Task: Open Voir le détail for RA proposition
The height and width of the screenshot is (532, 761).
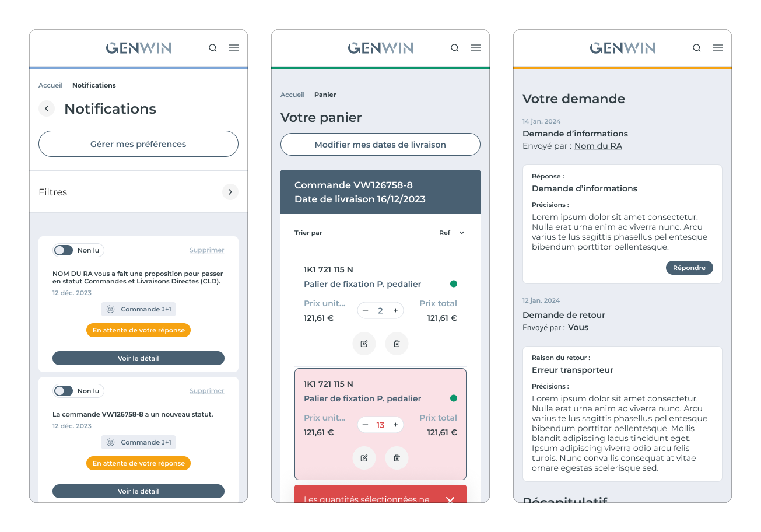Action: (x=138, y=358)
